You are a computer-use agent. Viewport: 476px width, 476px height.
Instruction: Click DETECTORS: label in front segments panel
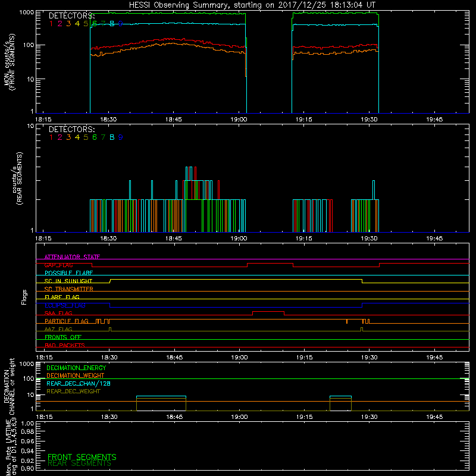[71, 15]
